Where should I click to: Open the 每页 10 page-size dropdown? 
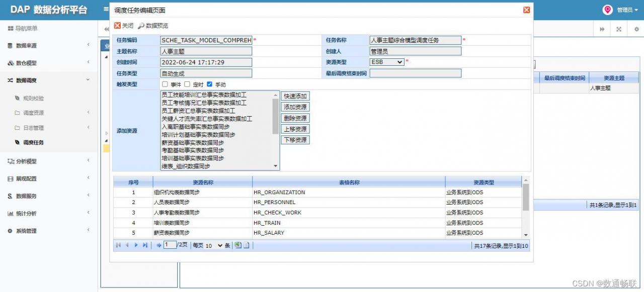pyautogui.click(x=213, y=246)
